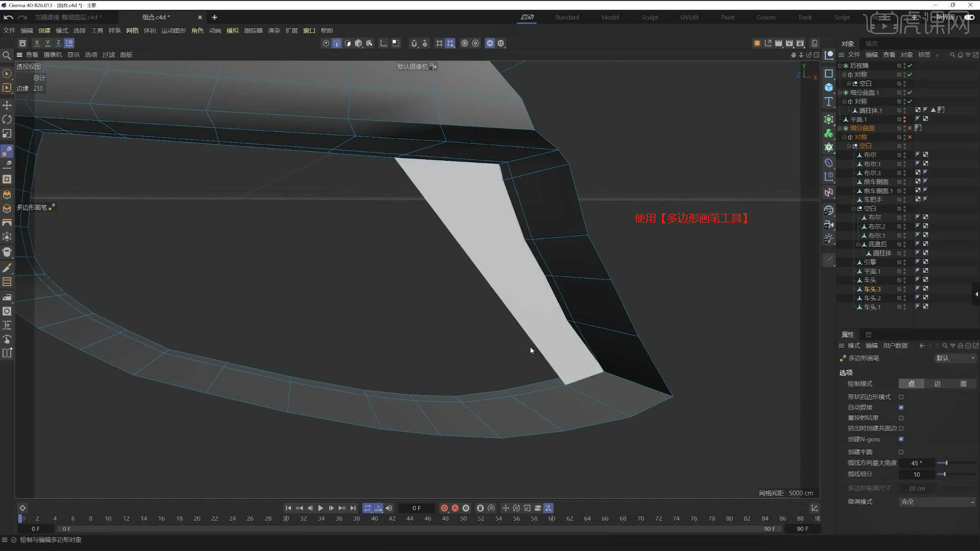980x551 pixels.
Task: Adjust the 弧线方向最大角度 slider
Action: click(956, 463)
